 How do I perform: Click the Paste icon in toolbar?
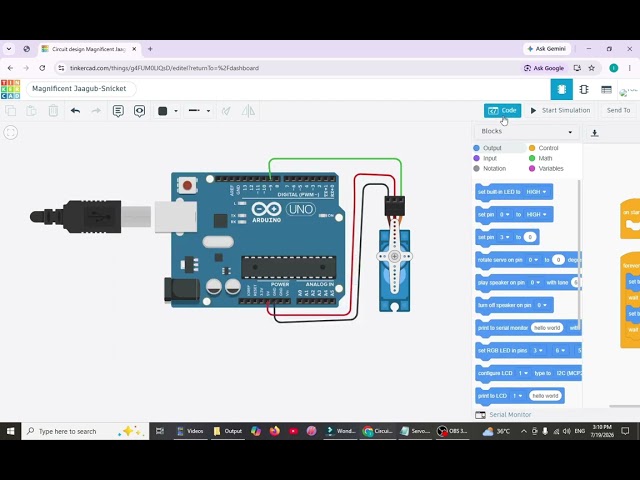tap(32, 111)
